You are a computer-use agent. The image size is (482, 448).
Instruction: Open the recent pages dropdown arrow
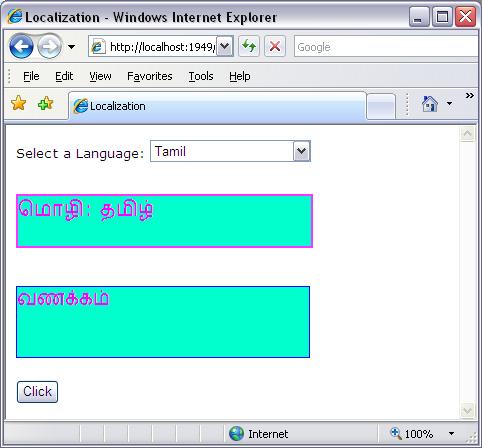coord(71,47)
